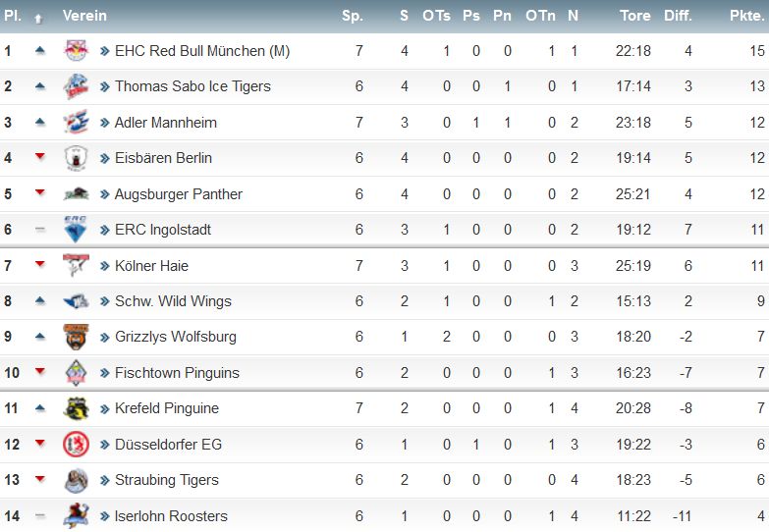Image resolution: width=769 pixels, height=532 pixels.
Task: Open the Schw. Wild Wings team link
Action: point(173,301)
